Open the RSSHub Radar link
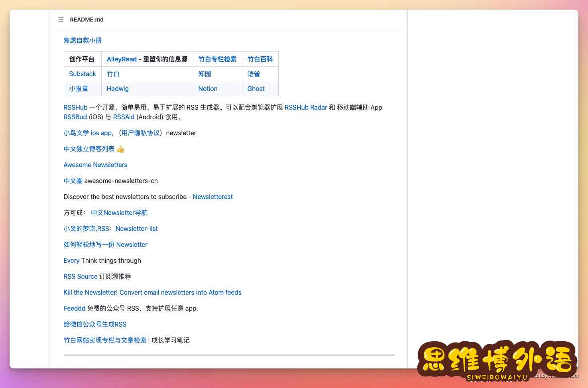The height and width of the screenshot is (388, 588). click(x=306, y=107)
